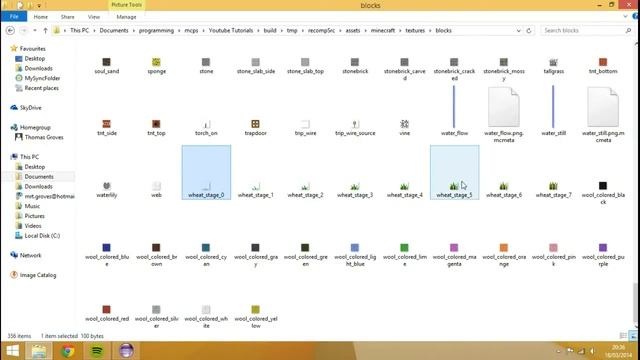640x360 pixels.
Task: Open recent locations dropdown arrow
Action: tap(35, 31)
